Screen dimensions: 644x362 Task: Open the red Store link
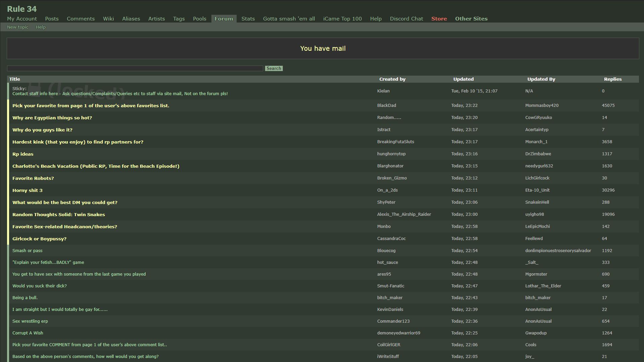click(439, 19)
